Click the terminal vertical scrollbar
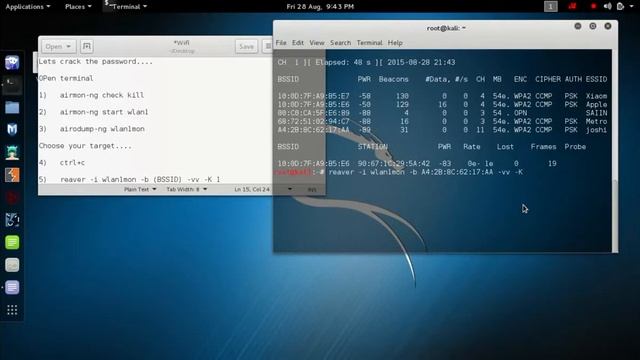Image resolution: width=640 pixels, height=360 pixels. (615, 151)
